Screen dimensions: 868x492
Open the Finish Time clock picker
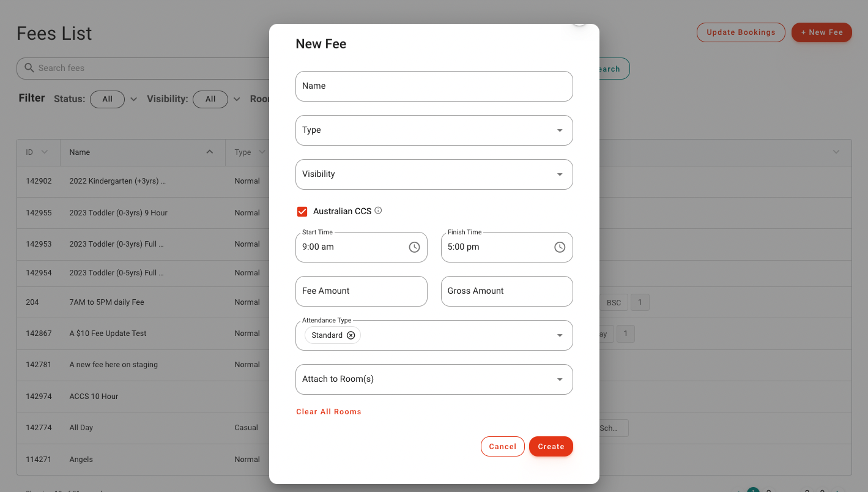(560, 247)
